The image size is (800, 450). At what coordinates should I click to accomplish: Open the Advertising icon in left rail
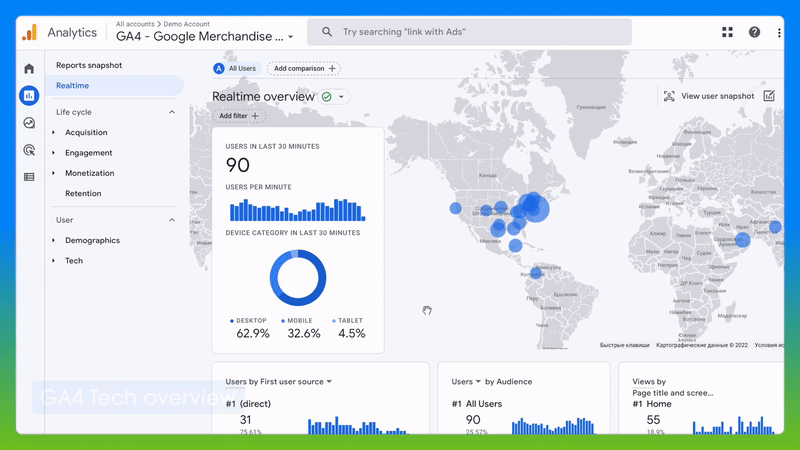pos(29,150)
